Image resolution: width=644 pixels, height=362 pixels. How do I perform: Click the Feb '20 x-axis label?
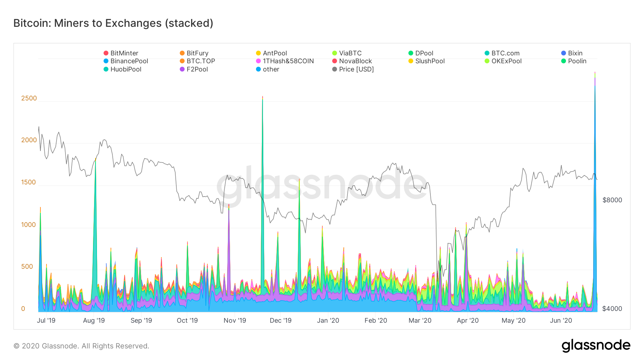pos(376,321)
